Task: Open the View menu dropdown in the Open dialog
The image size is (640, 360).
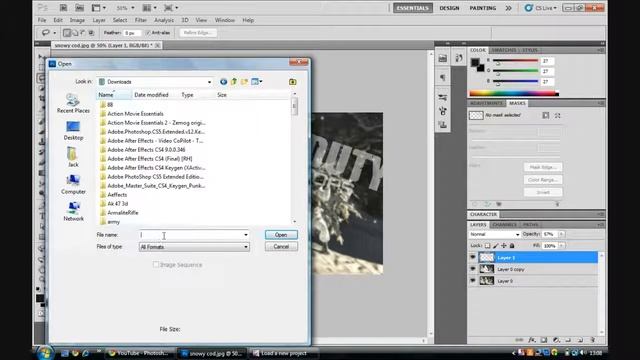Action: pyautogui.click(x=257, y=82)
